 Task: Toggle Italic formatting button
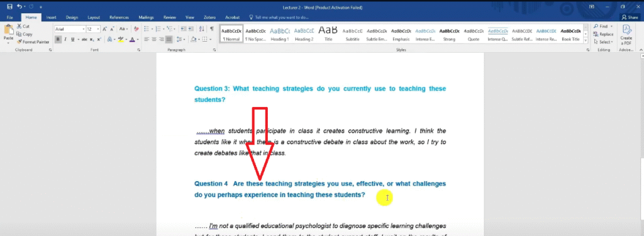pos(65,40)
